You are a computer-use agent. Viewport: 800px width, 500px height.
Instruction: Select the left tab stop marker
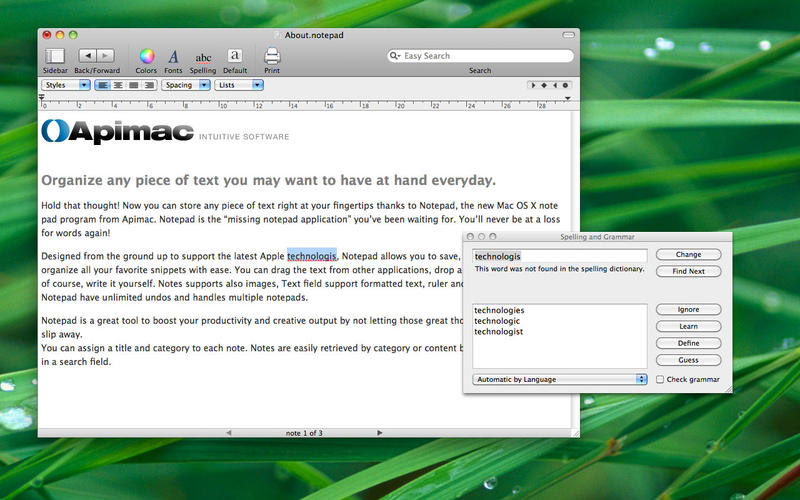point(533,85)
